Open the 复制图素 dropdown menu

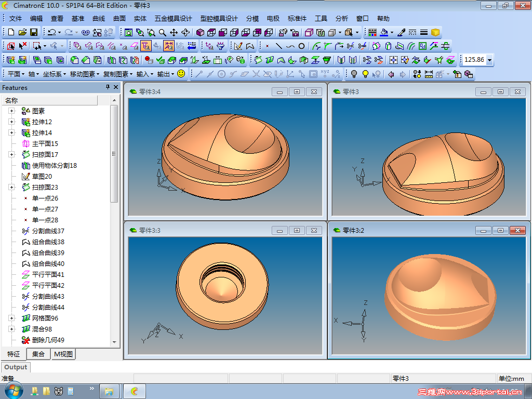pyautogui.click(x=117, y=74)
